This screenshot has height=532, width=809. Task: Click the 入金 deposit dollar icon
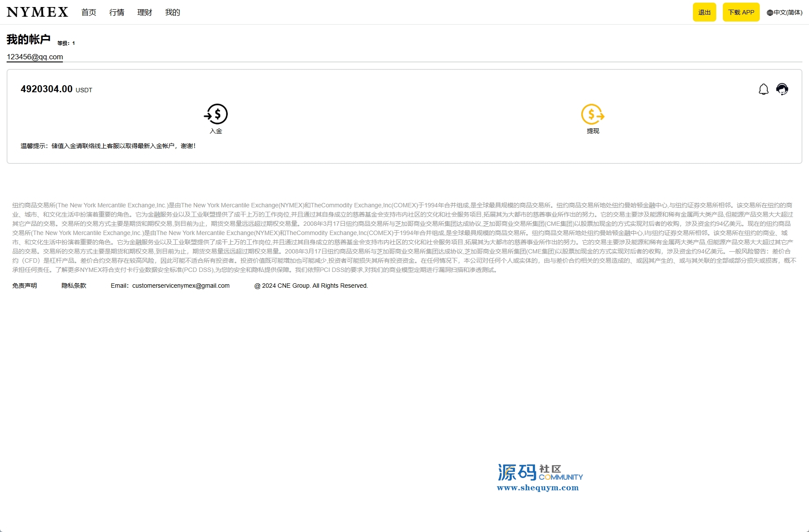[x=216, y=115]
